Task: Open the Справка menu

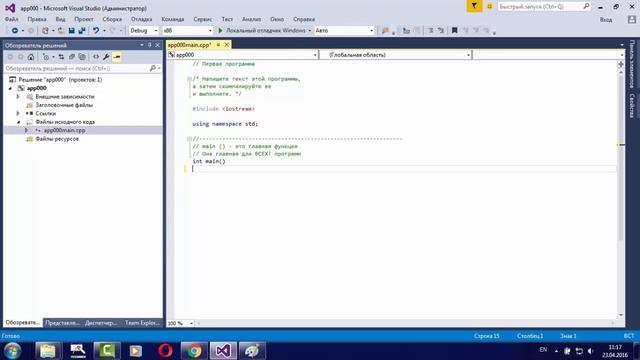Action: (304, 19)
